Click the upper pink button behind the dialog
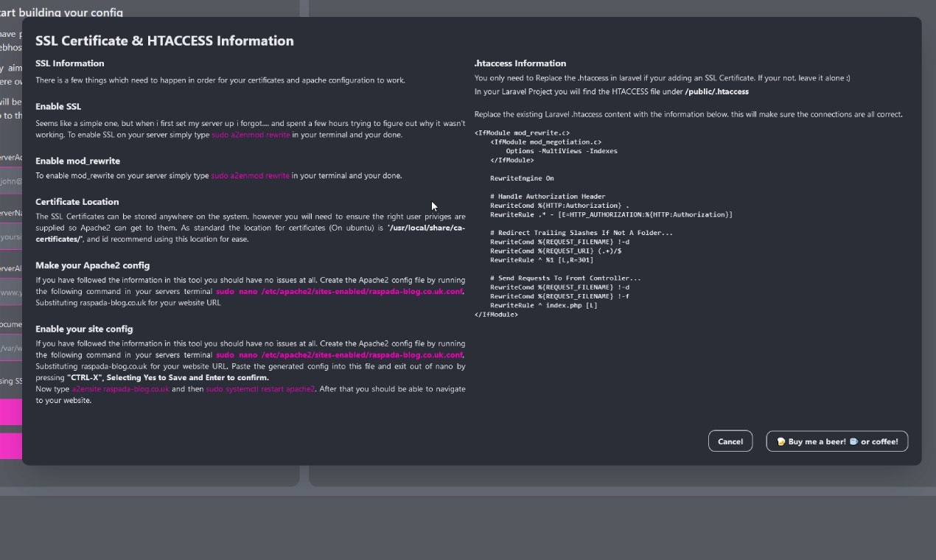 11,411
